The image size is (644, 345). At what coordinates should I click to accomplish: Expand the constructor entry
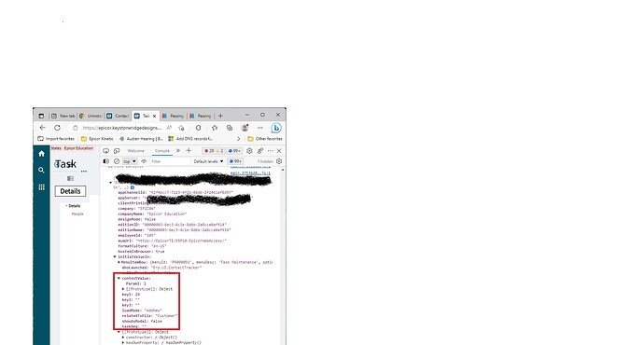123,338
